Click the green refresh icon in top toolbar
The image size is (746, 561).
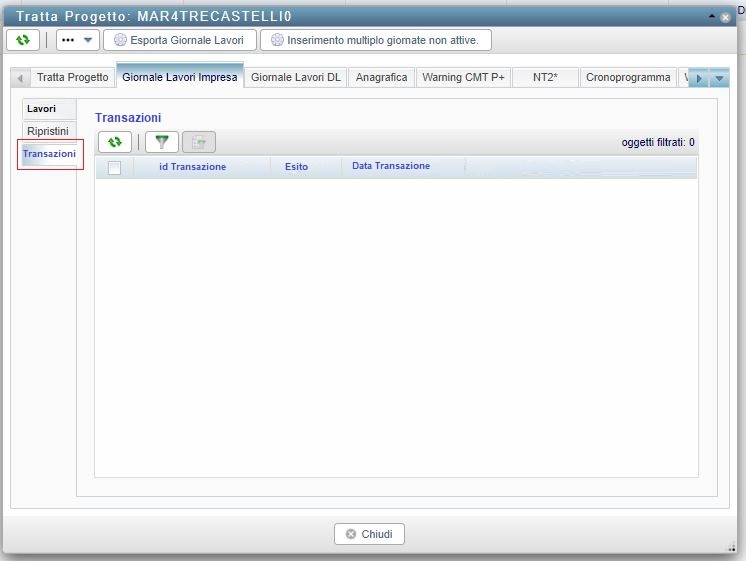(x=23, y=40)
